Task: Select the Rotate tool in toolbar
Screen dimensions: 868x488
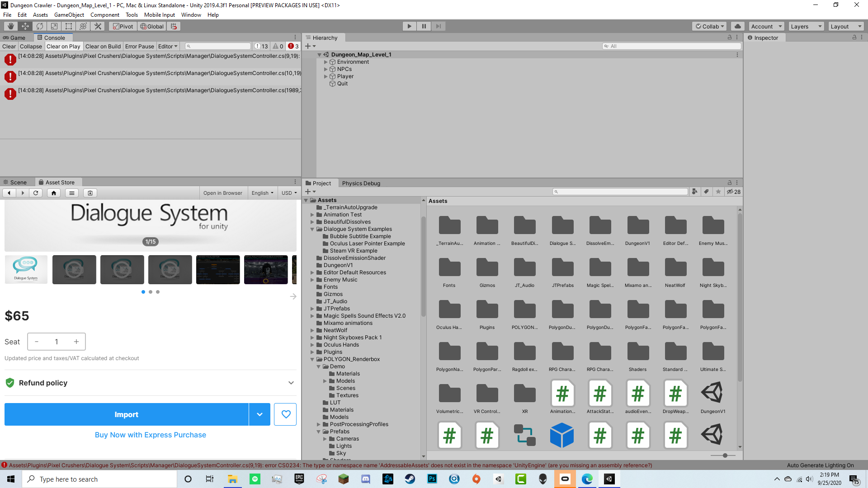Action: coord(40,26)
